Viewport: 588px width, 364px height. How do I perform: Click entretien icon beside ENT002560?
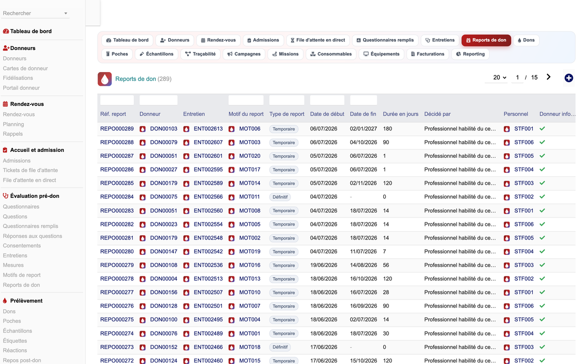[x=186, y=211]
